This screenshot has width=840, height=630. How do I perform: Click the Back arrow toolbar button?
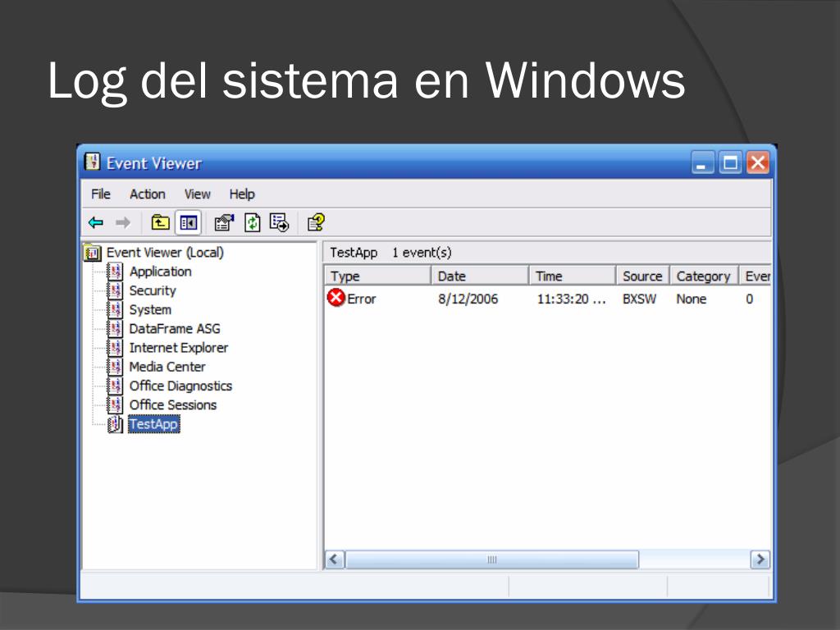96,222
